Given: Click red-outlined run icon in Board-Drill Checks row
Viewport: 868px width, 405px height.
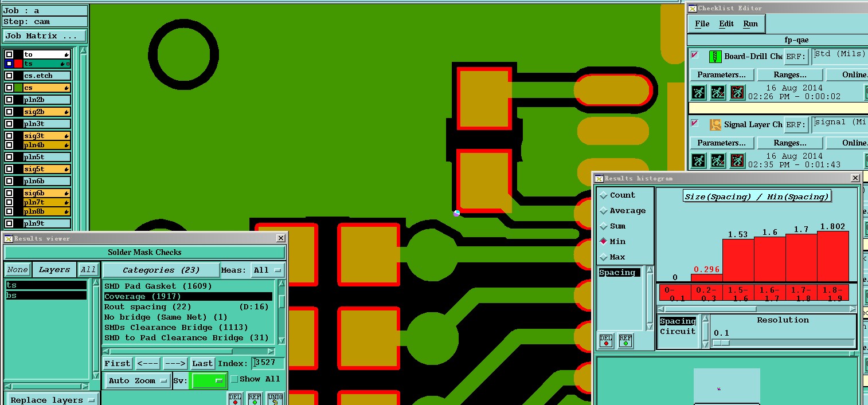Looking at the screenshot, I should (x=737, y=92).
